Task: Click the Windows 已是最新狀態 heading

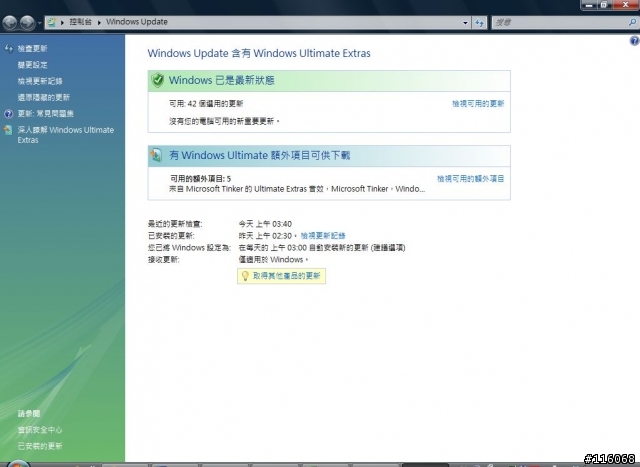Action: click(222, 80)
